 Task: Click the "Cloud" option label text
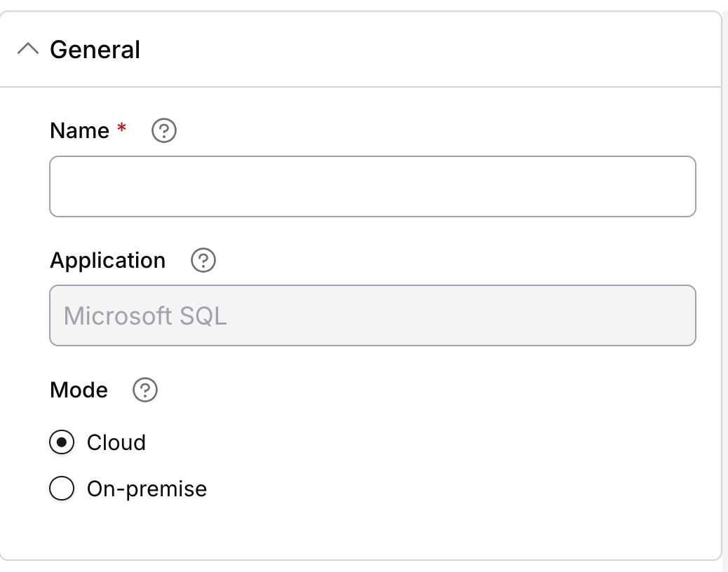click(x=116, y=443)
